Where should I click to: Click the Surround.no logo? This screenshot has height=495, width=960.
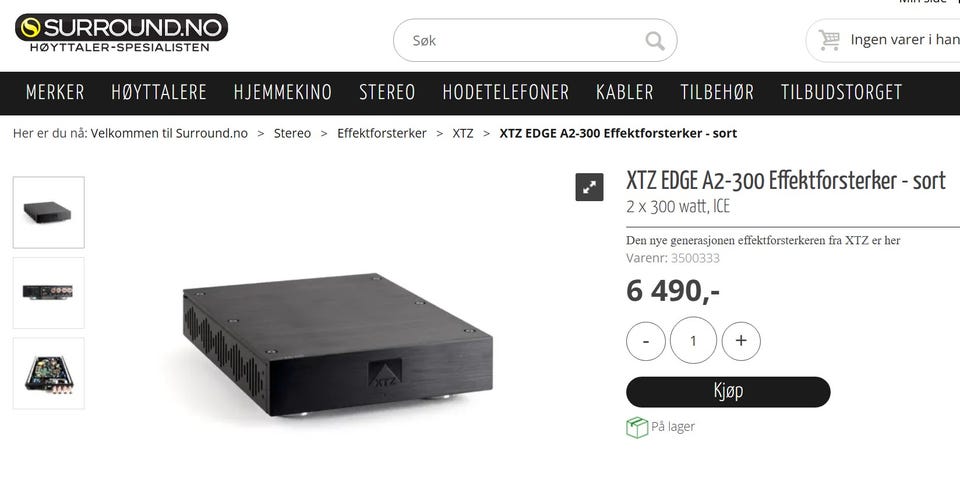(x=121, y=33)
